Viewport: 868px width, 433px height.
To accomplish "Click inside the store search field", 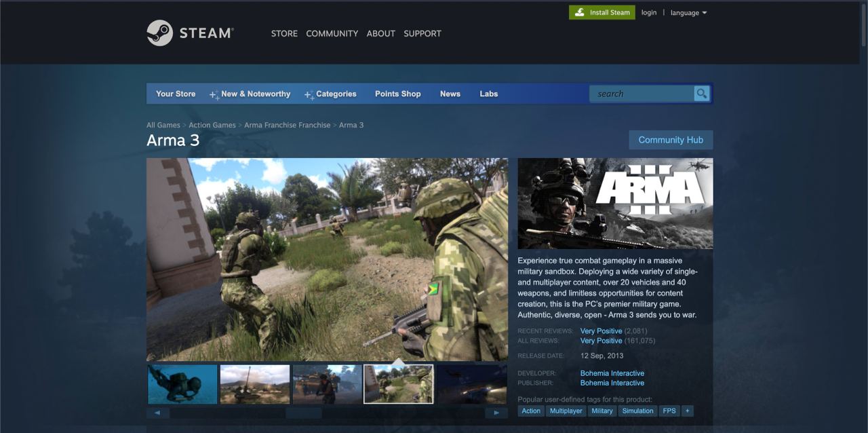I will (641, 94).
